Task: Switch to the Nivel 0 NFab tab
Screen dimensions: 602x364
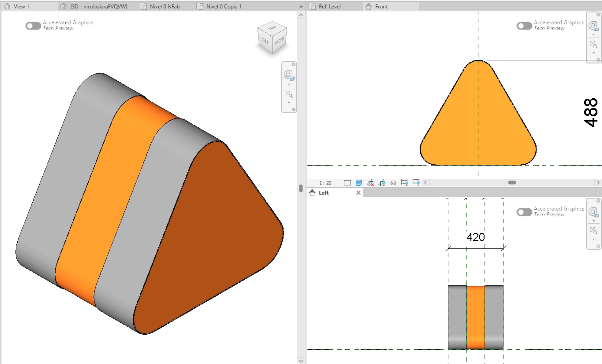Action: click(165, 7)
